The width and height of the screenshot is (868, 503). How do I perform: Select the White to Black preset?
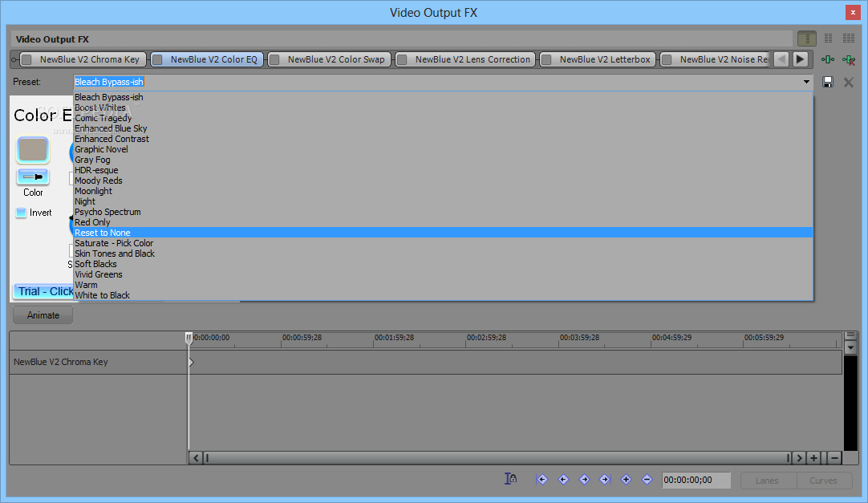coord(444,295)
